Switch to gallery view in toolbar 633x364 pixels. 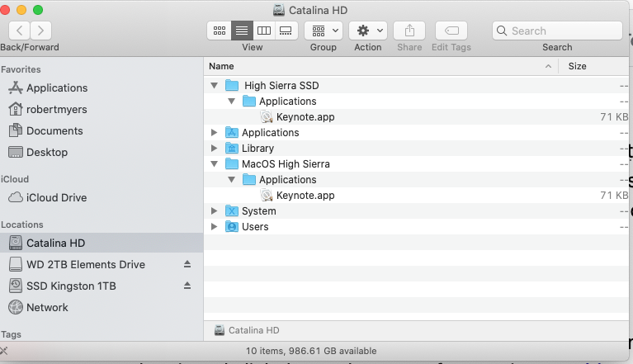click(x=286, y=31)
